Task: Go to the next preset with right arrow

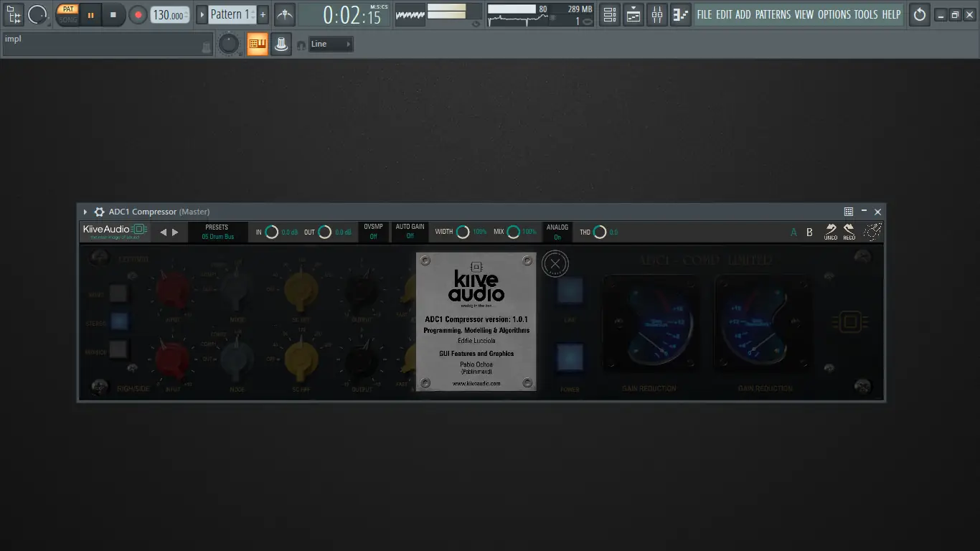Action: point(175,232)
